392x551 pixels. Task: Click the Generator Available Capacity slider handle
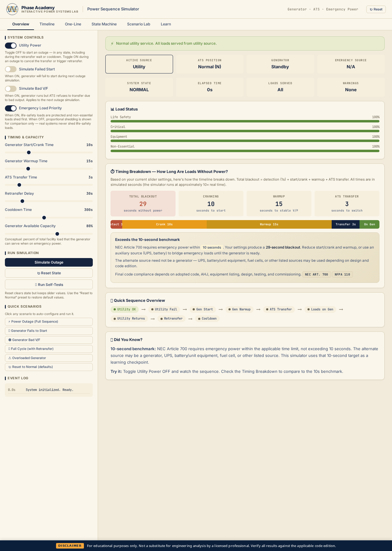point(57,234)
